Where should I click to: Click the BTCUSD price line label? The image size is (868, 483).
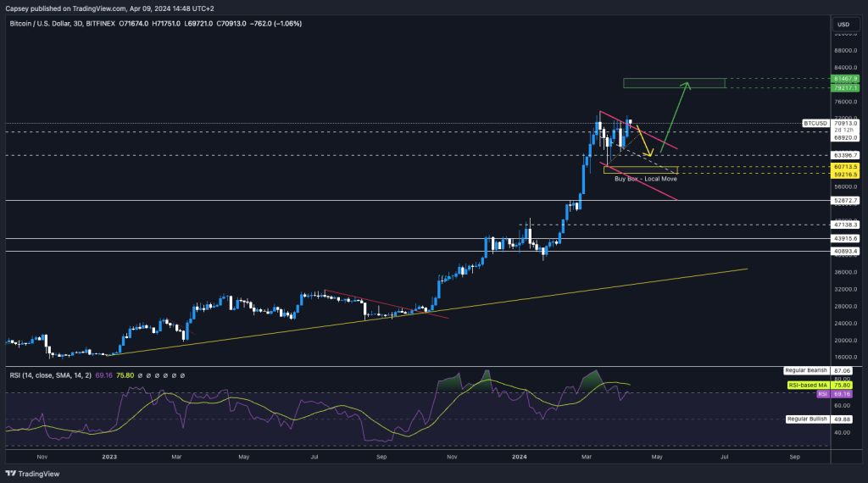pos(815,124)
